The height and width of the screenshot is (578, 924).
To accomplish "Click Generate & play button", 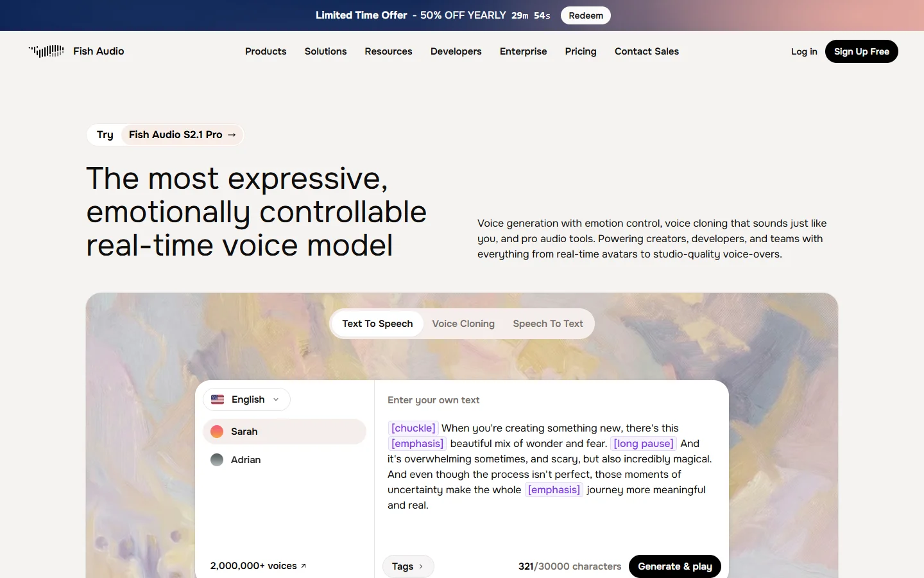I will 675,566.
